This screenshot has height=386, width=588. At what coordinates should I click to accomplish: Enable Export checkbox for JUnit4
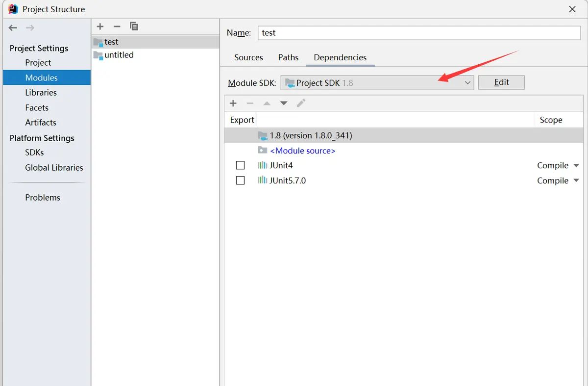click(240, 165)
